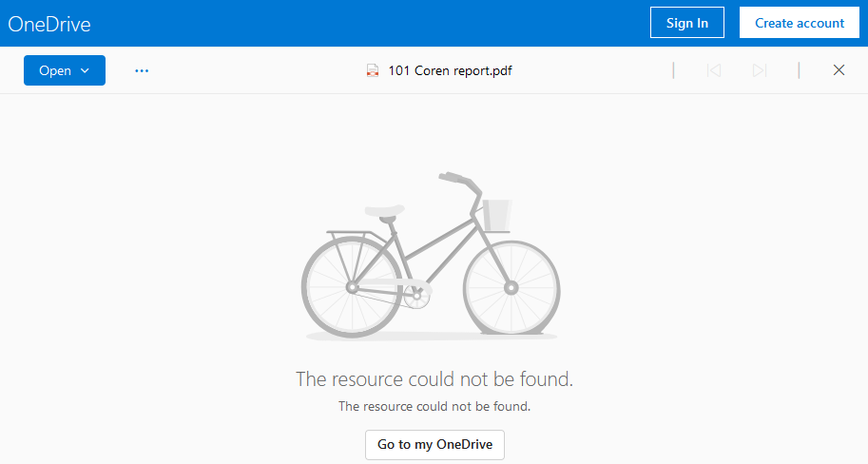This screenshot has height=464, width=868.
Task: Select the 101 Coren report.pdf title
Action: (x=450, y=71)
